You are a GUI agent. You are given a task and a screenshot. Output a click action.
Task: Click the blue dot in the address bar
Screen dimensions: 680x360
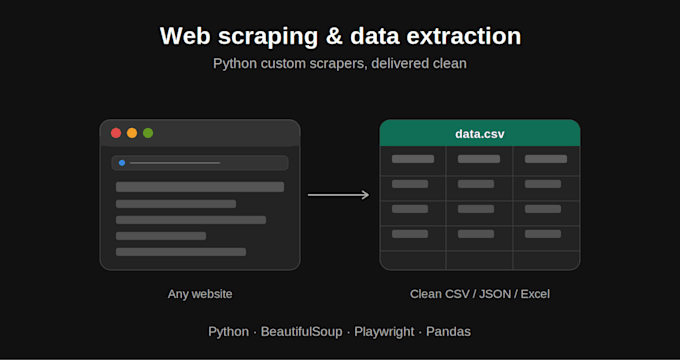pos(122,163)
